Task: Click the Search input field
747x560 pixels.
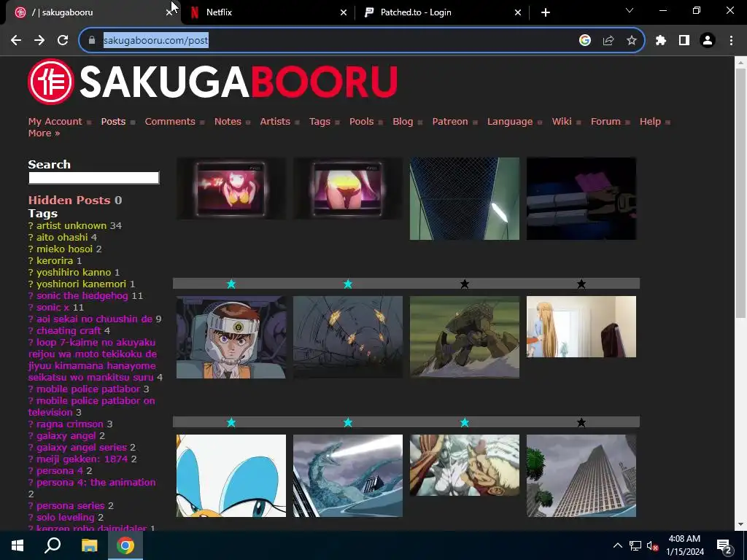Action: point(94,178)
